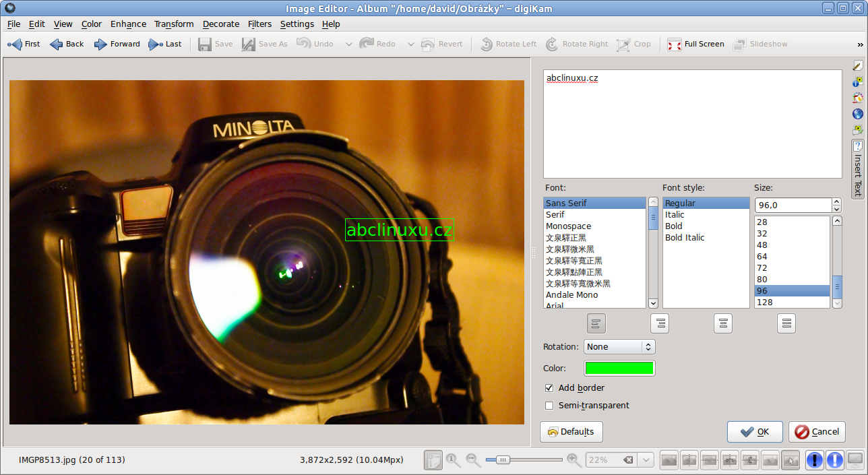
Task: Uncheck the Add border checkbox
Action: [549, 388]
